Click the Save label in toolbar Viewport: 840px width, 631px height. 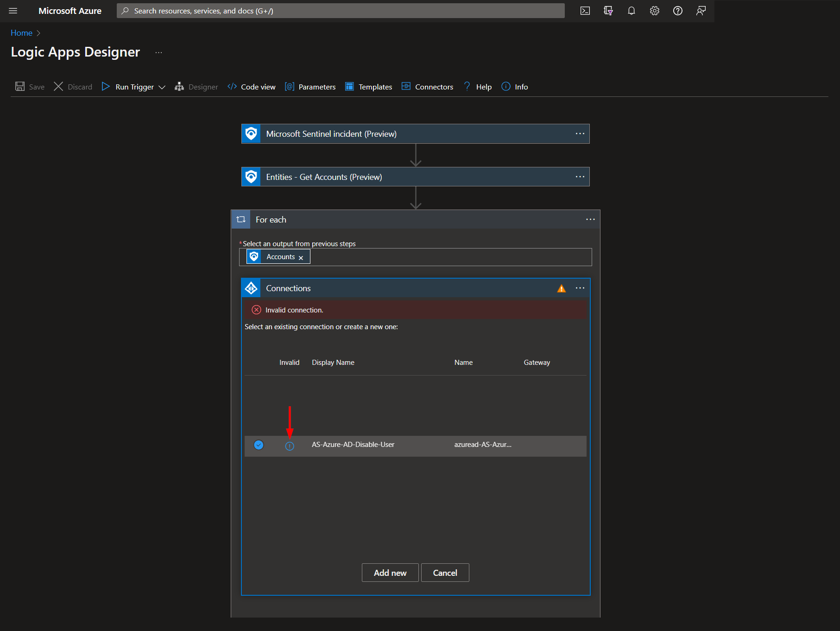click(37, 87)
